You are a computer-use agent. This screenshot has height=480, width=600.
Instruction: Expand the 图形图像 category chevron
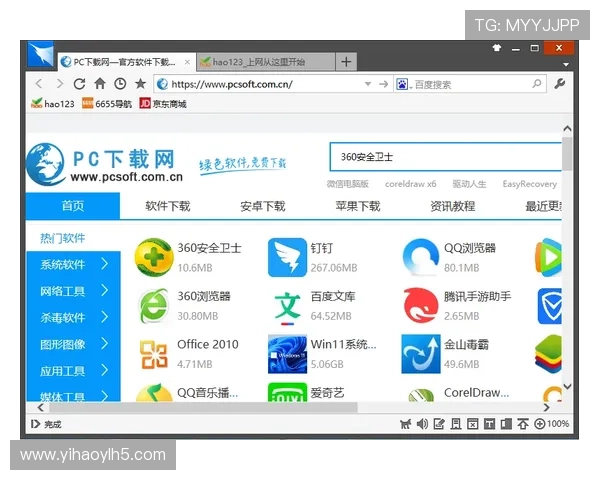(x=105, y=344)
